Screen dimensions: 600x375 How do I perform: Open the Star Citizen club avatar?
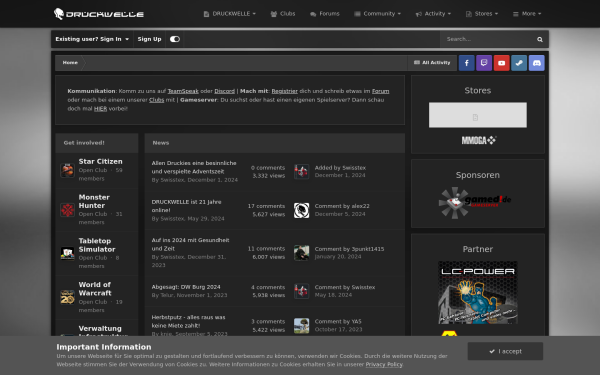point(67,170)
